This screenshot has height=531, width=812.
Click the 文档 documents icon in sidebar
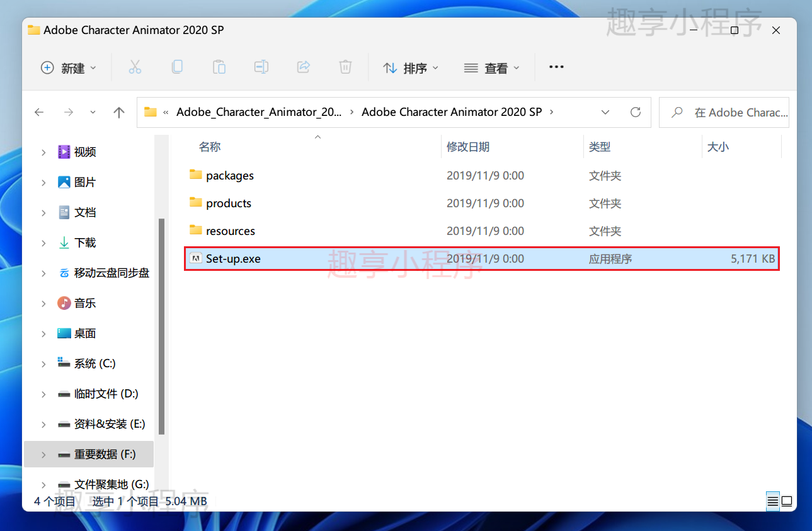64,212
